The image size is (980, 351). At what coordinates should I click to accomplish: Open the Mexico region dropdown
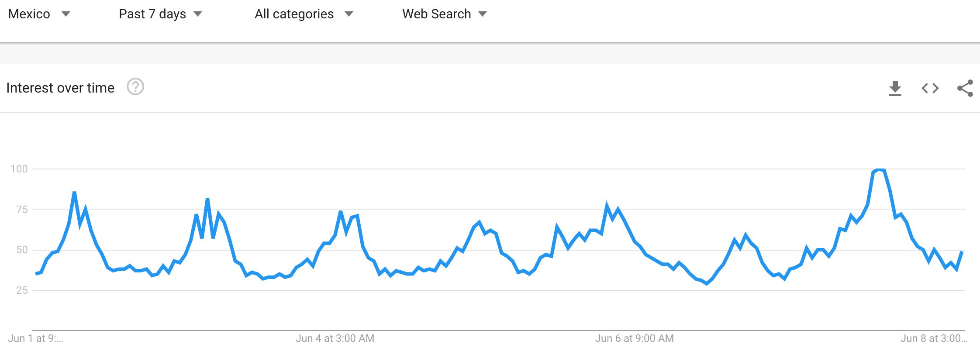pos(39,14)
